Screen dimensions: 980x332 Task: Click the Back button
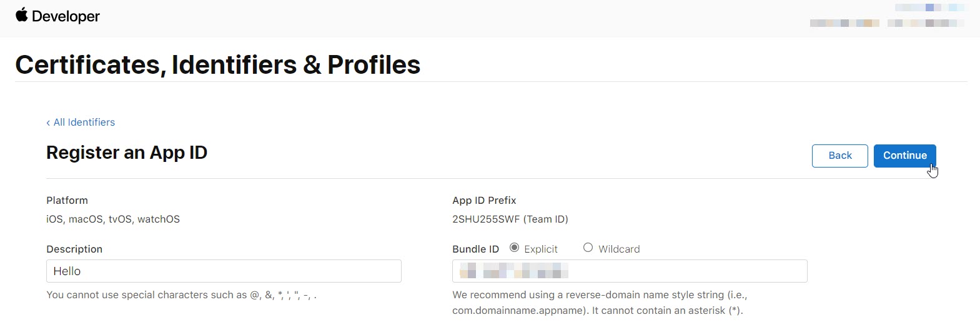point(839,156)
